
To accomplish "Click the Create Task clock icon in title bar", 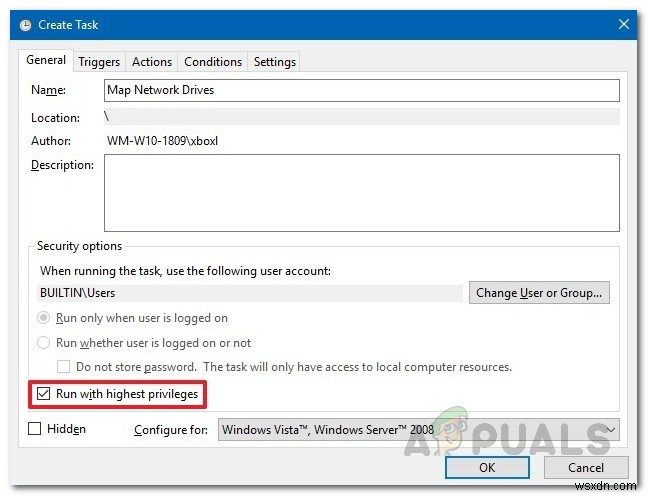I will (26, 25).
